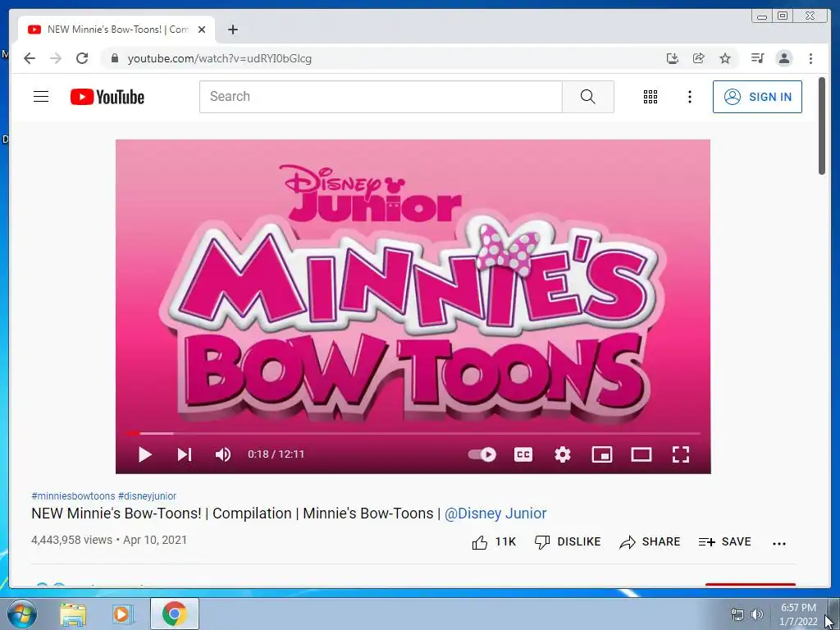Click the install app icon in address bar

click(x=673, y=58)
